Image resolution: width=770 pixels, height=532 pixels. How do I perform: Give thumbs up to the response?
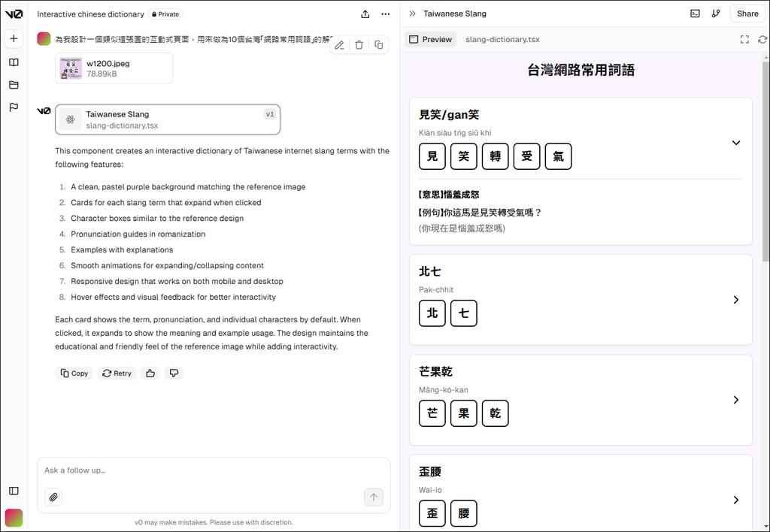(150, 373)
